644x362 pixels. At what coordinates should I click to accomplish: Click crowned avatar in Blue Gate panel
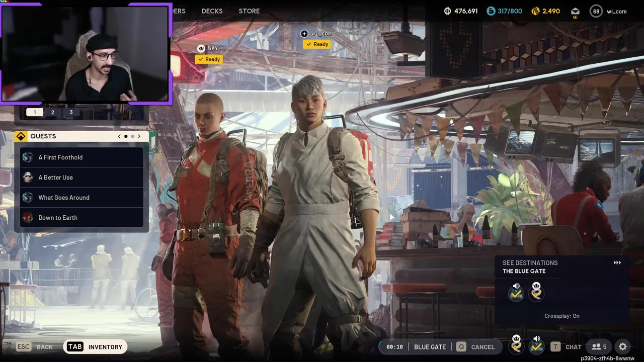tap(536, 292)
